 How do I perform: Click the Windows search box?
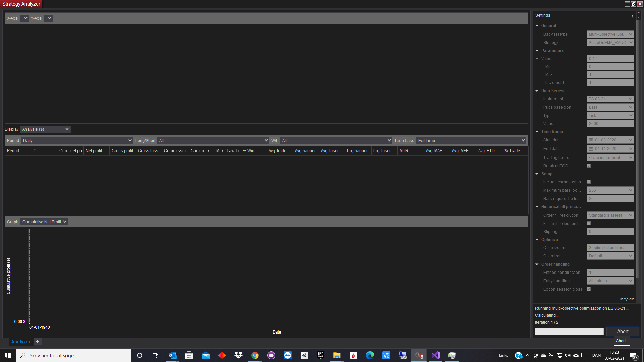click(74, 355)
